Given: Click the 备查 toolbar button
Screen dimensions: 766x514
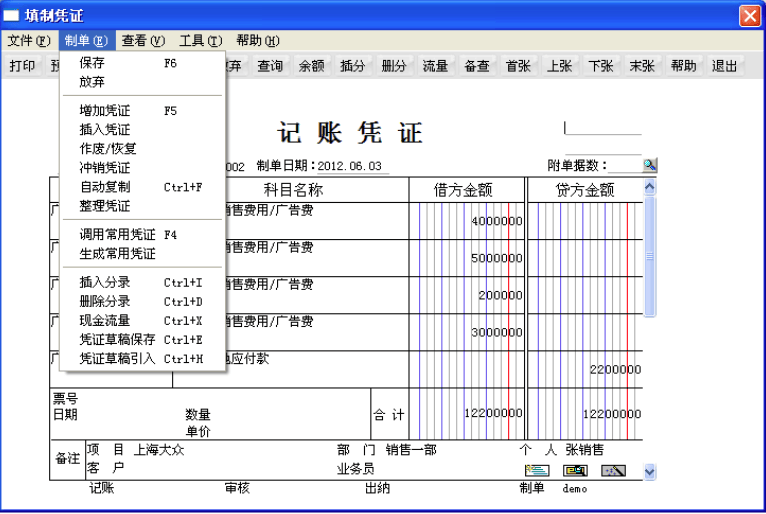Looking at the screenshot, I should click(477, 66).
